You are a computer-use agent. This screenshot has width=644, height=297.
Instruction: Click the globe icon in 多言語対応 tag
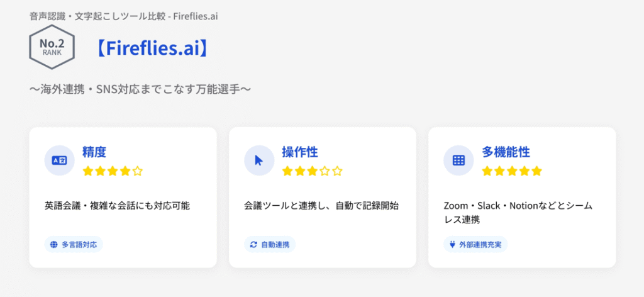[x=53, y=244]
